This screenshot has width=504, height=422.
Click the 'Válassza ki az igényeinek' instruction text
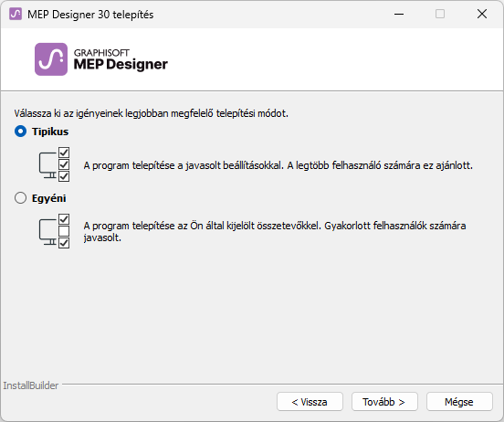[151, 113]
